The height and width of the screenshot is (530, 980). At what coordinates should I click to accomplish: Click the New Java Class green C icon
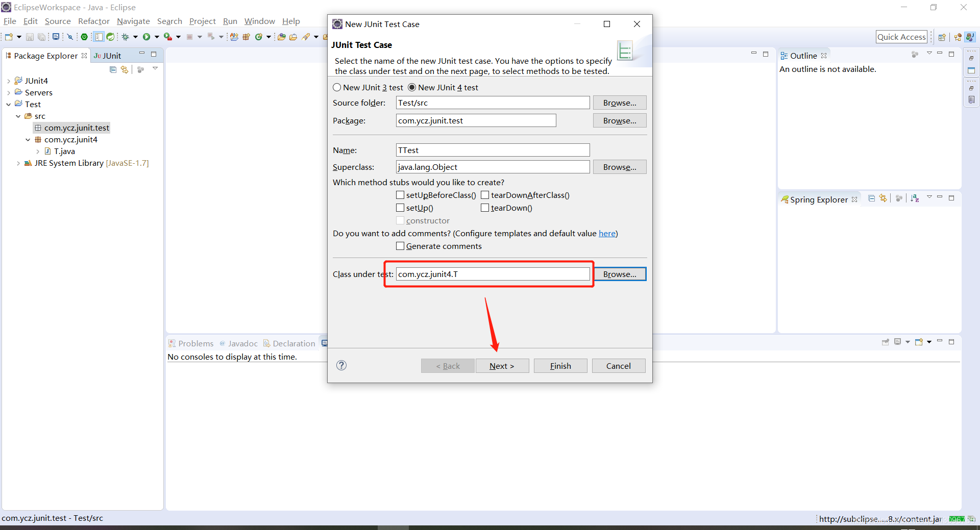pos(259,37)
